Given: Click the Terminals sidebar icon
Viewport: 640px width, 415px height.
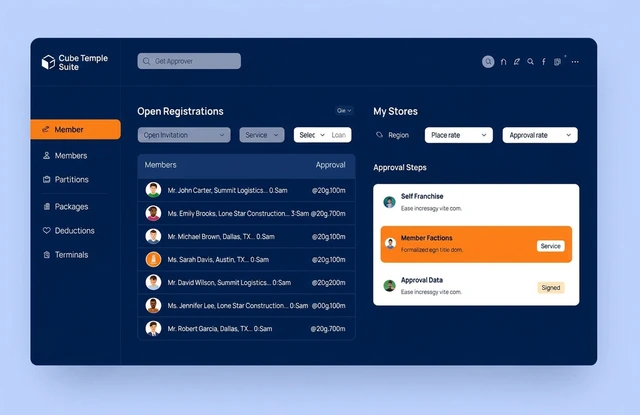Looking at the screenshot, I should 47,255.
